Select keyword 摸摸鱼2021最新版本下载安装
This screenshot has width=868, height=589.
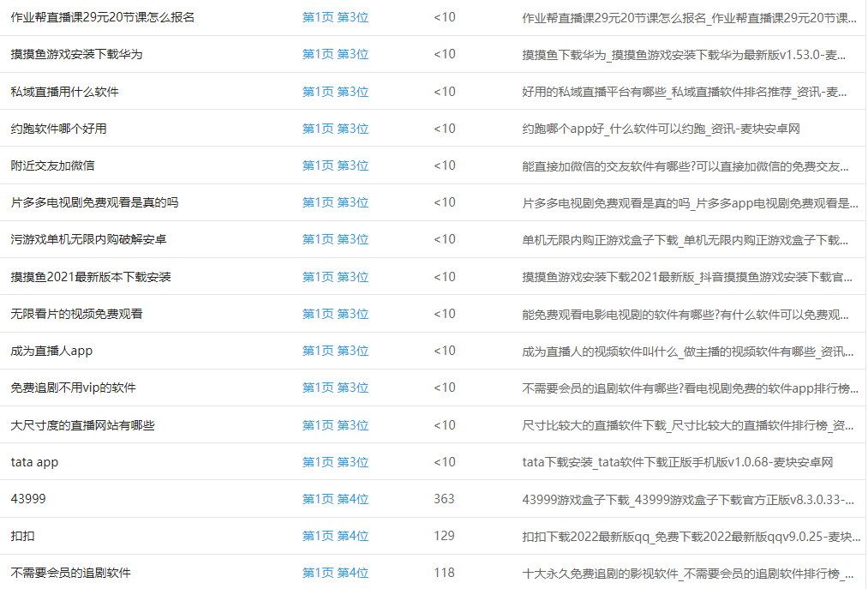91,276
